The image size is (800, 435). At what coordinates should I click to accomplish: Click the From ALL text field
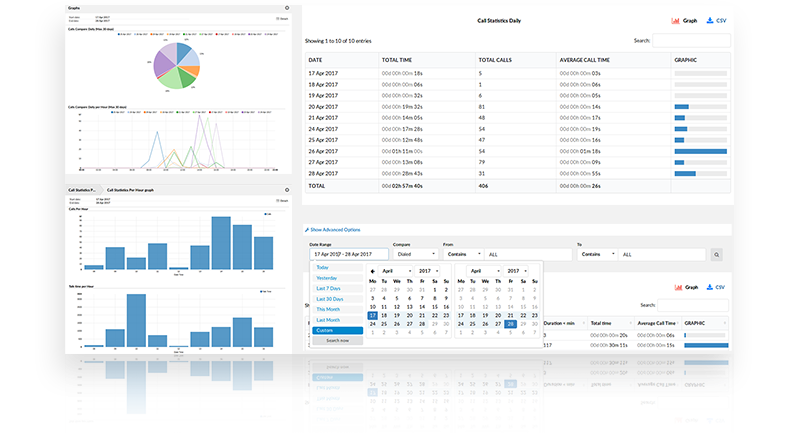click(x=528, y=254)
